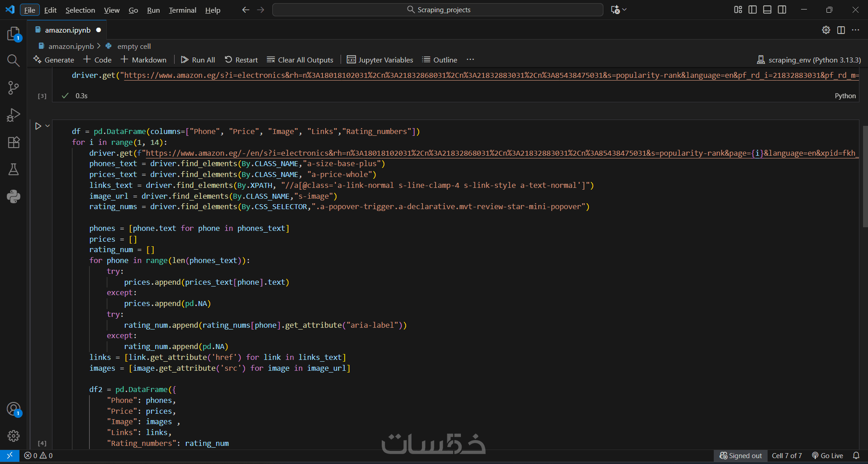Toggle secondary side bar visibility
Viewport: 868px width, 464px height.
pos(782,10)
